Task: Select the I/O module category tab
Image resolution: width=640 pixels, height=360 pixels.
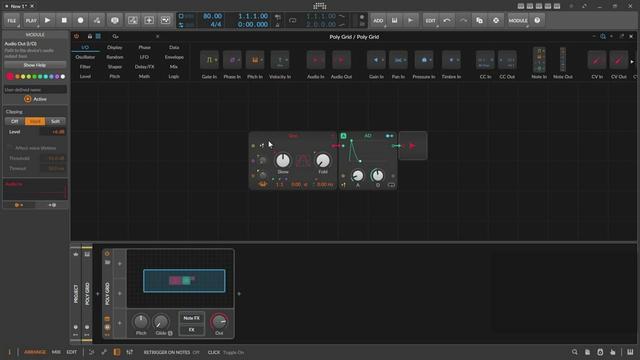Action: pyautogui.click(x=85, y=47)
